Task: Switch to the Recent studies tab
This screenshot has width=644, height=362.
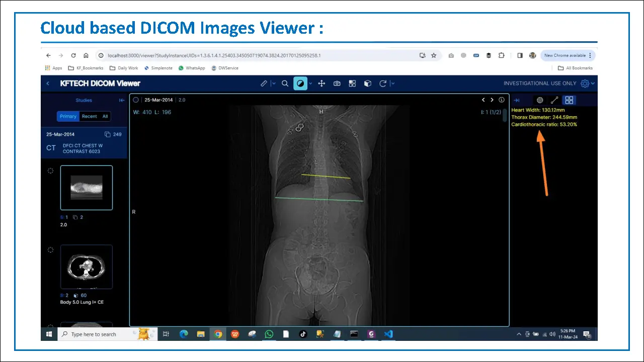Action: [x=89, y=116]
